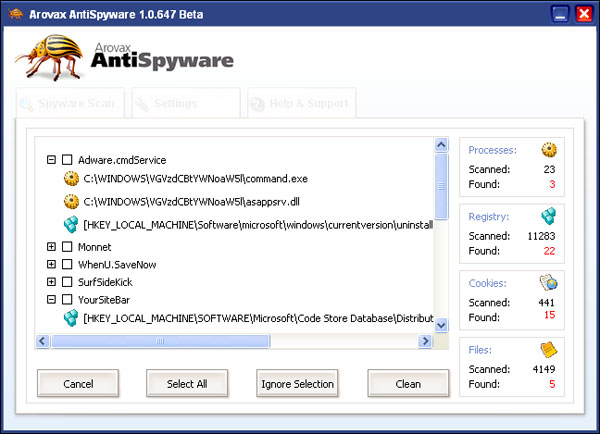Click the registry cube icon under YourSiteBar
This screenshot has width=600, height=434.
tap(71, 318)
